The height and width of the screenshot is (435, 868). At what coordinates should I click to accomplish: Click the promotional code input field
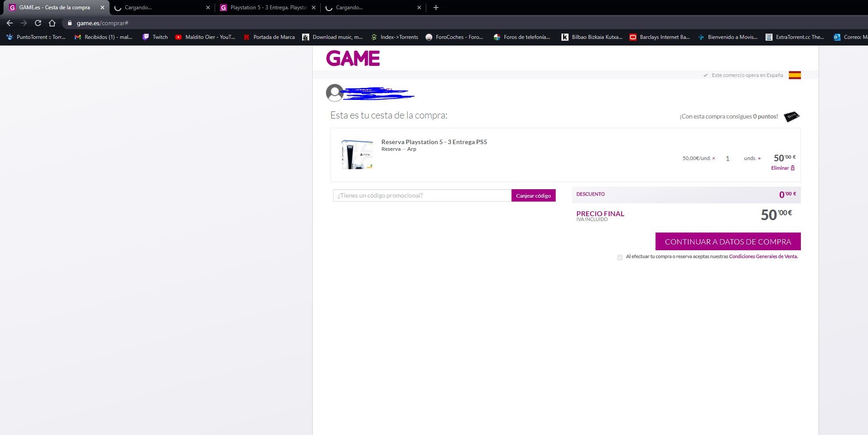click(x=422, y=195)
